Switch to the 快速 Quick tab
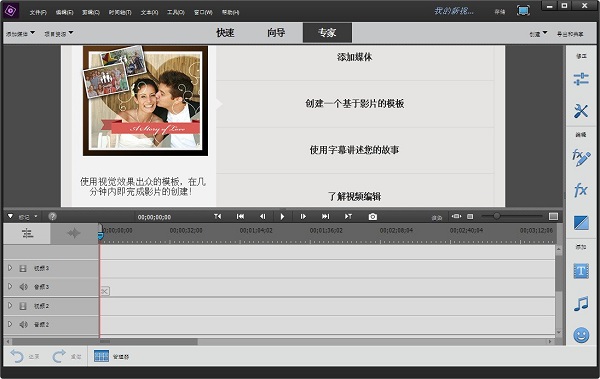600x379 pixels. coord(225,33)
